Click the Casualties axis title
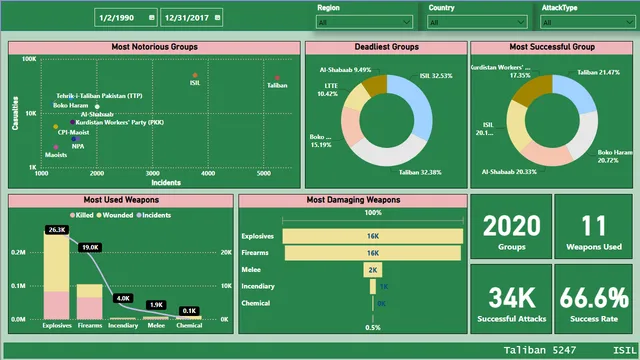 pyautogui.click(x=15, y=113)
